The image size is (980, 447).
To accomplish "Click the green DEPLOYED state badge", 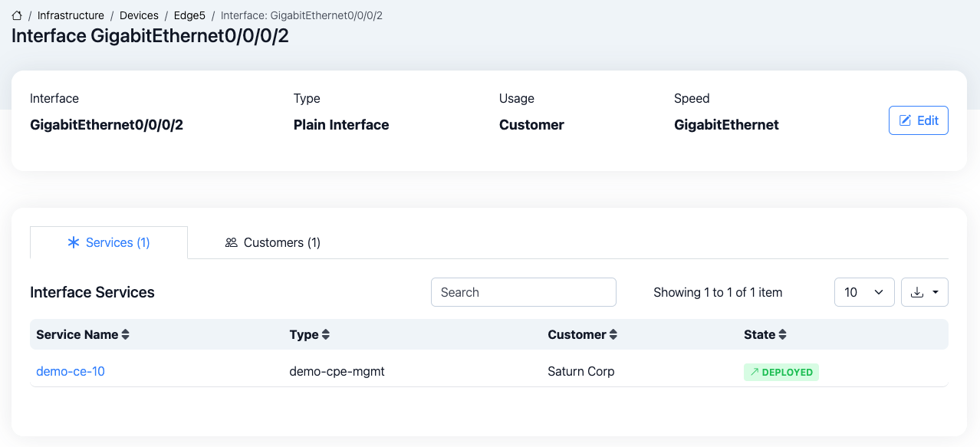I will (781, 372).
